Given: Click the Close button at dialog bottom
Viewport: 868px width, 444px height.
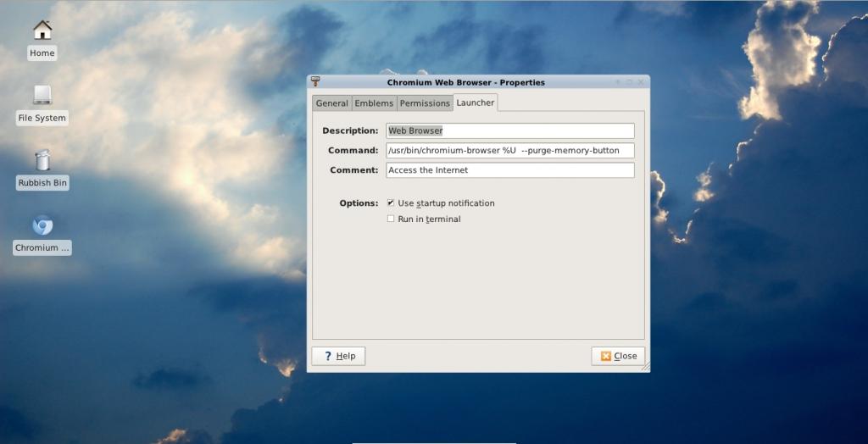Looking at the screenshot, I should pos(618,356).
